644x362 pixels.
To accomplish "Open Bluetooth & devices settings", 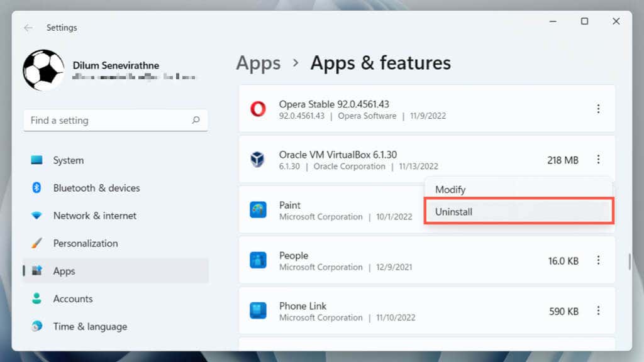I will pyautogui.click(x=96, y=188).
